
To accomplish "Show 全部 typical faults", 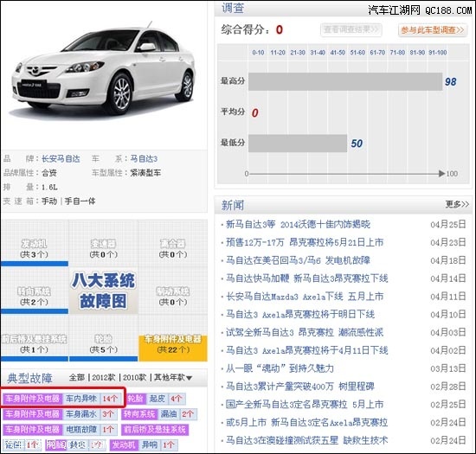I will click(77, 378).
